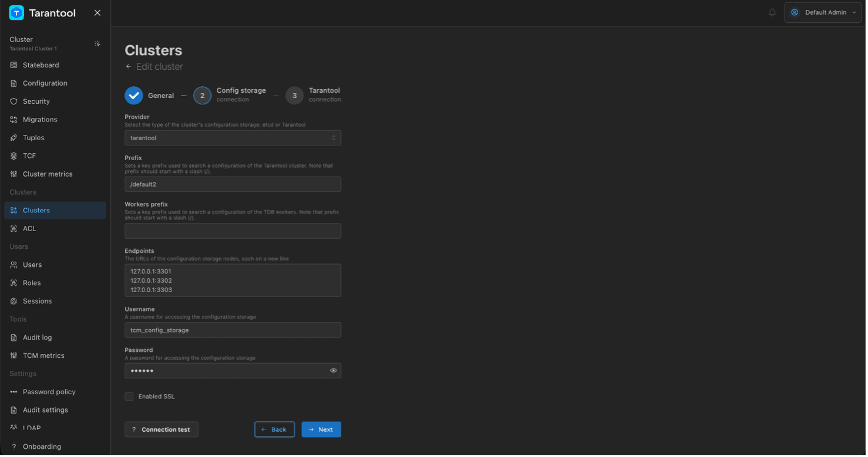Close the sidebar with the X icon

97,13
